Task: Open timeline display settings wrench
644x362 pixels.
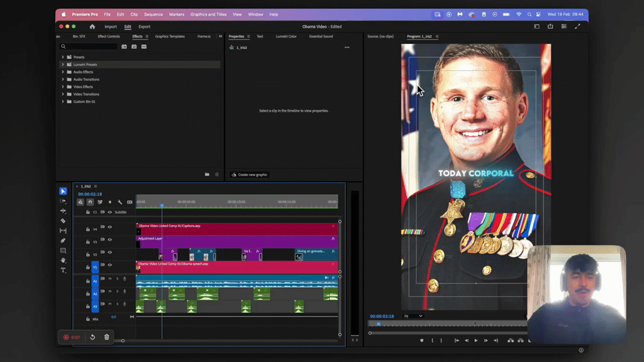Action: click(x=119, y=202)
